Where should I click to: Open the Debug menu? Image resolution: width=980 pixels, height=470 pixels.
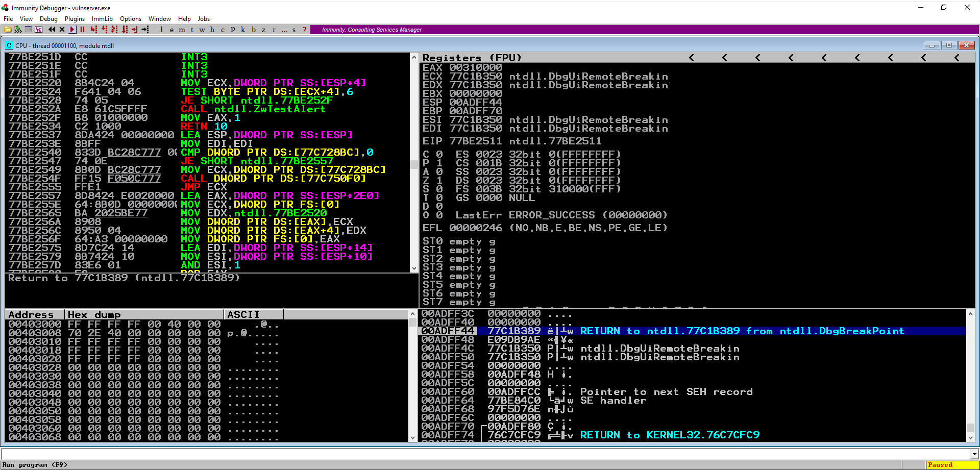point(48,19)
